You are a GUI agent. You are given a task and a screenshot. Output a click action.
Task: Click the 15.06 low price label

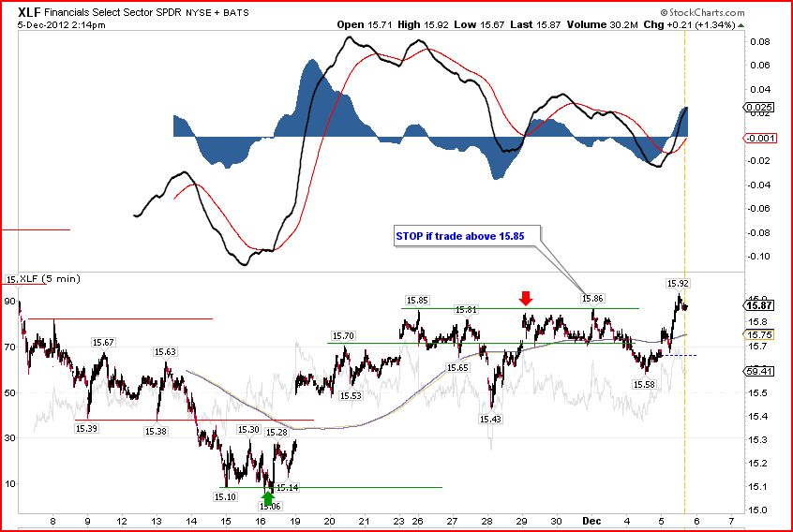click(270, 506)
